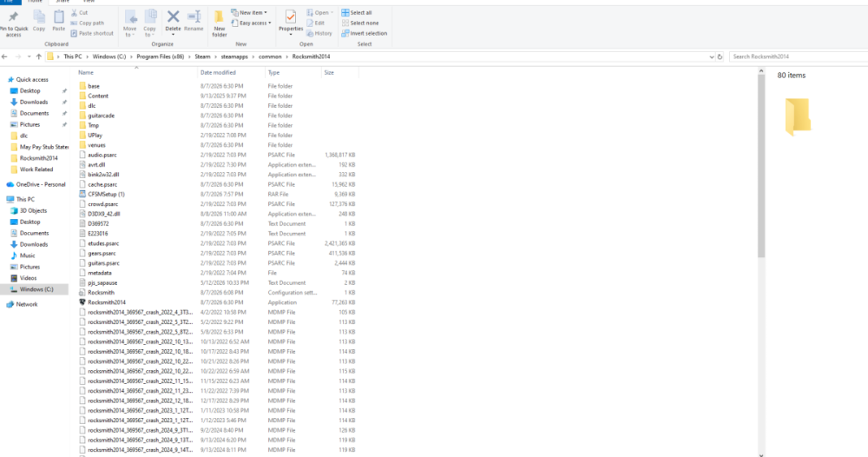Image resolution: width=868 pixels, height=457 pixels.
Task: Go up one folder level arrow
Action: point(39,56)
